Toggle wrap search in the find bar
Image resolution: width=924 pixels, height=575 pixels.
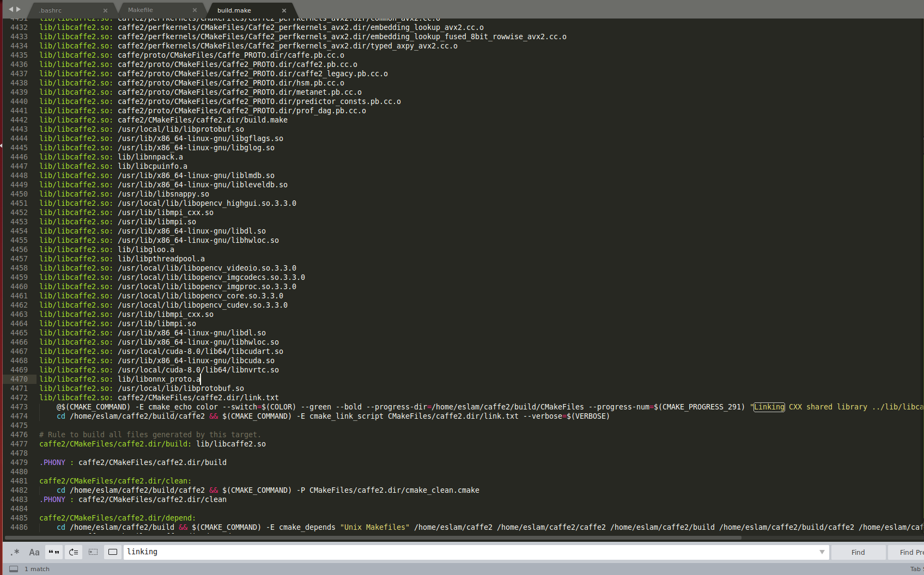(x=73, y=552)
